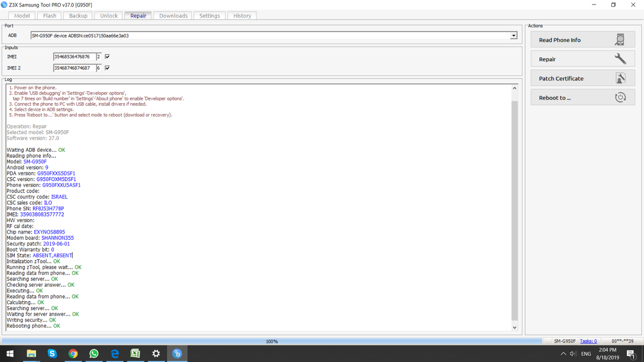This screenshot has height=362, width=644.
Task: Click the log scrollbar down arrow
Action: 514,327
